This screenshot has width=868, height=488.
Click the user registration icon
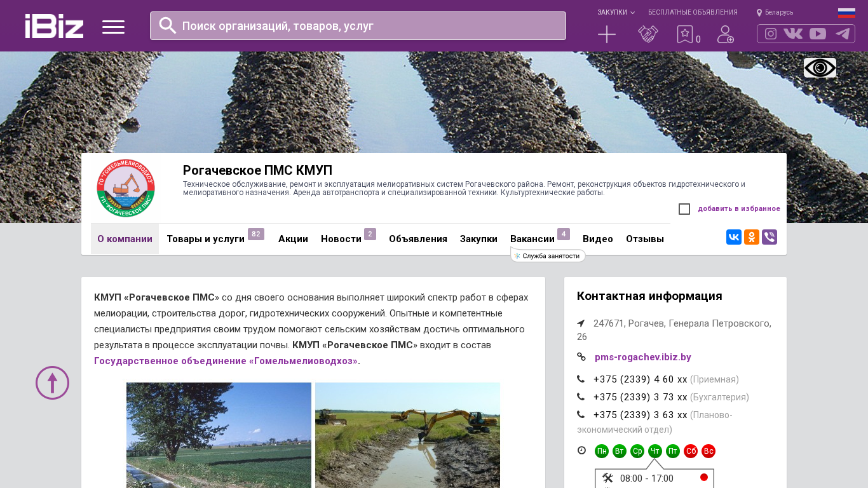726,34
